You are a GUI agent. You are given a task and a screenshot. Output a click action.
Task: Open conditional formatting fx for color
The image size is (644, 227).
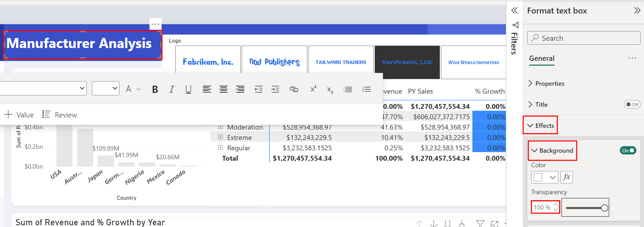(566, 177)
